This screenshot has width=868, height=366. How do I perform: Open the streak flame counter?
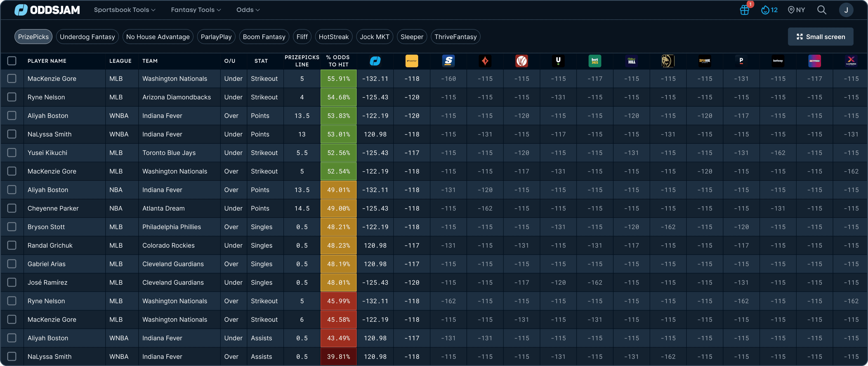[769, 10]
